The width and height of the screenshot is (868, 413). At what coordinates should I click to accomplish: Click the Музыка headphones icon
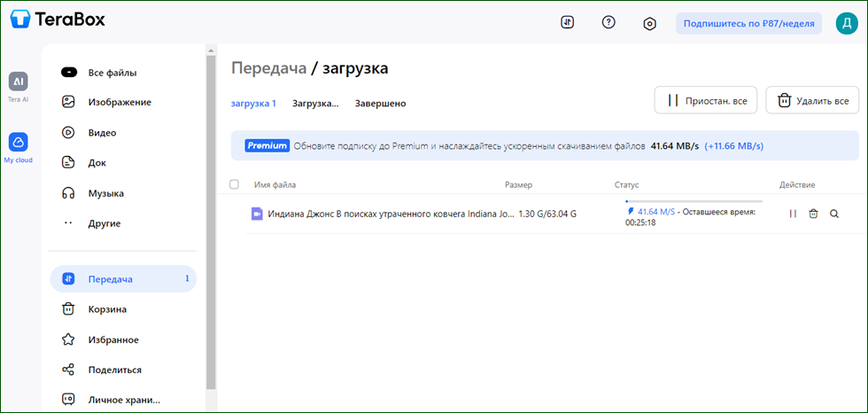point(68,193)
